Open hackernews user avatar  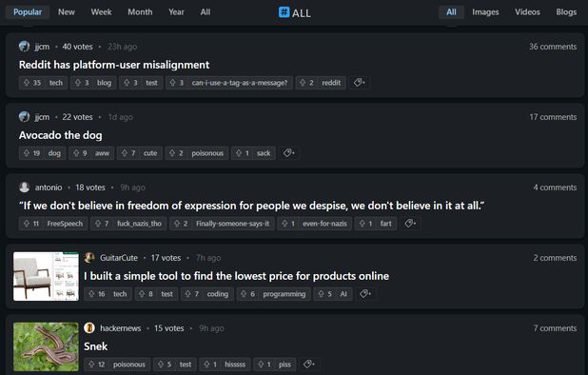pyautogui.click(x=89, y=328)
